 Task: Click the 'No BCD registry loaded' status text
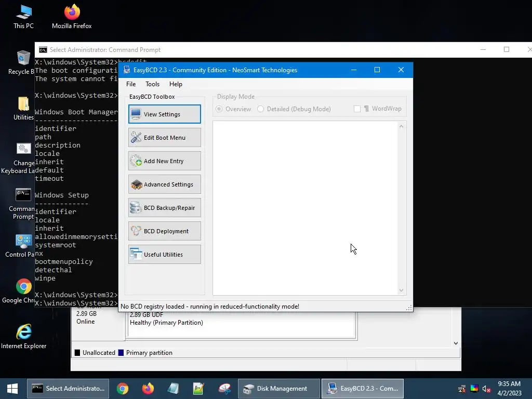[x=210, y=307]
